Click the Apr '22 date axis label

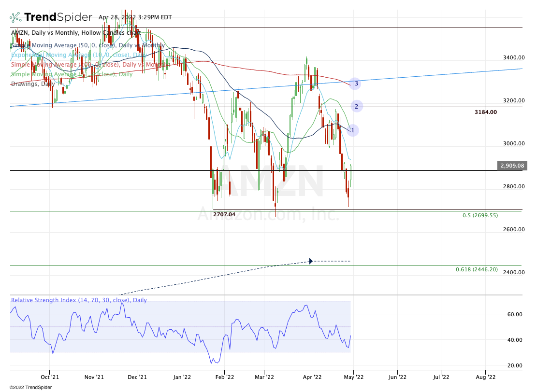(312, 377)
